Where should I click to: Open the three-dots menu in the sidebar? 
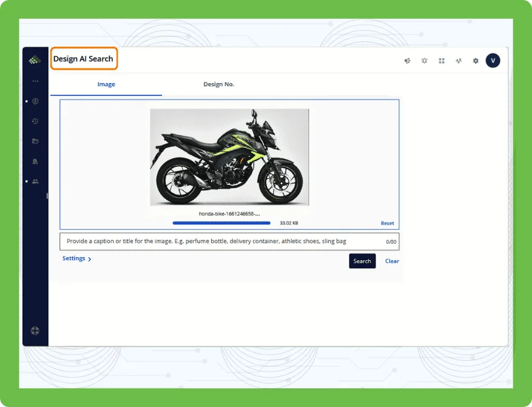(35, 81)
